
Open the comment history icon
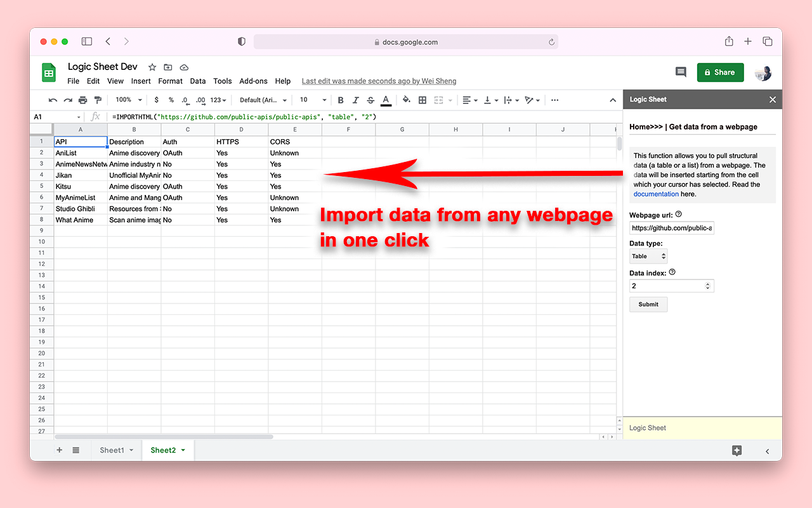point(681,72)
